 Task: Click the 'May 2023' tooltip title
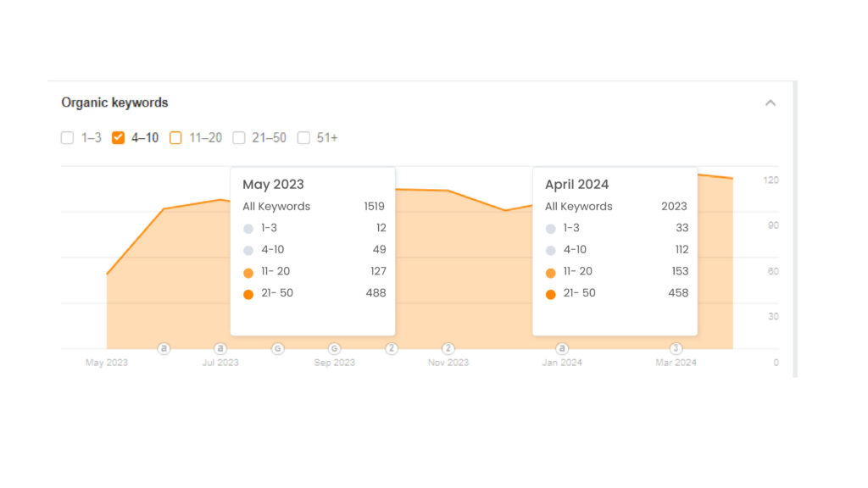tap(274, 184)
